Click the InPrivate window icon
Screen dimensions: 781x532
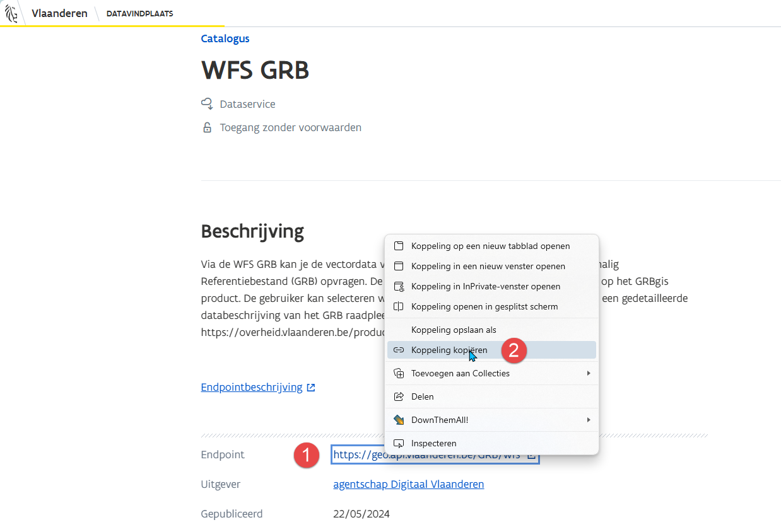(399, 286)
